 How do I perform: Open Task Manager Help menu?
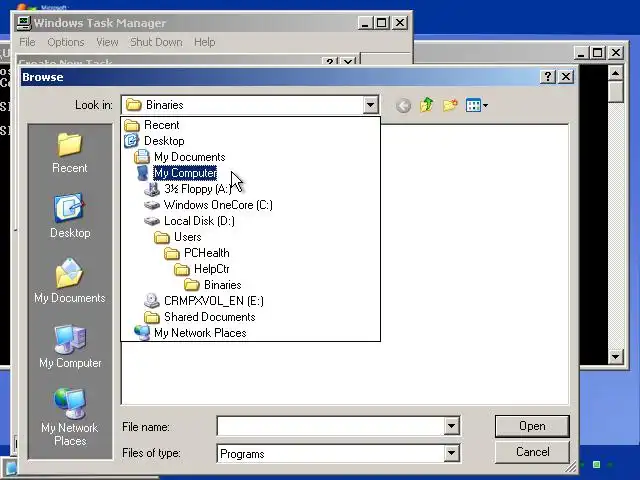[204, 42]
